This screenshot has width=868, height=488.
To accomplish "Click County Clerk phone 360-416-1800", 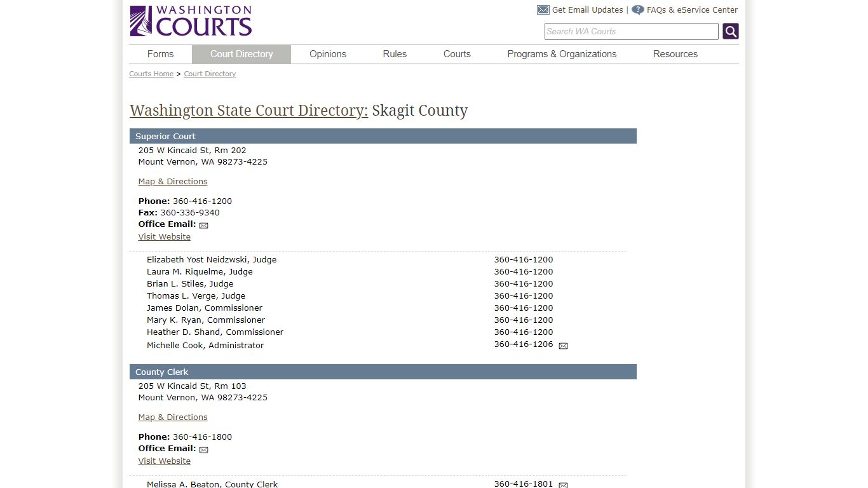I will tap(202, 437).
